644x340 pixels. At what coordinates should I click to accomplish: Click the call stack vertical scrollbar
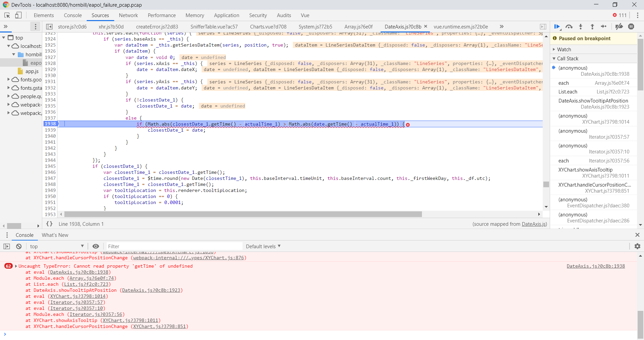640,65
